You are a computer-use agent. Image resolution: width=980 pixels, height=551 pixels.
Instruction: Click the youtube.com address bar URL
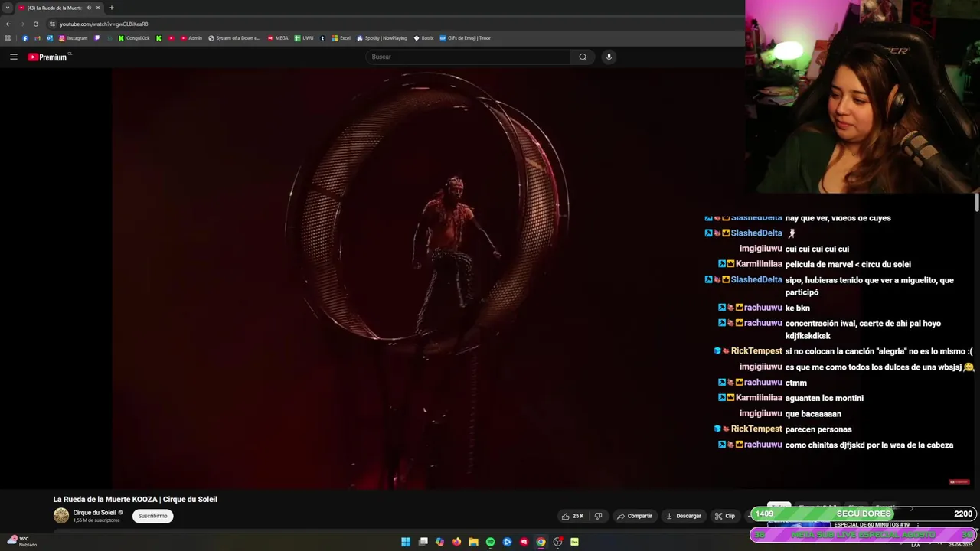(x=103, y=24)
